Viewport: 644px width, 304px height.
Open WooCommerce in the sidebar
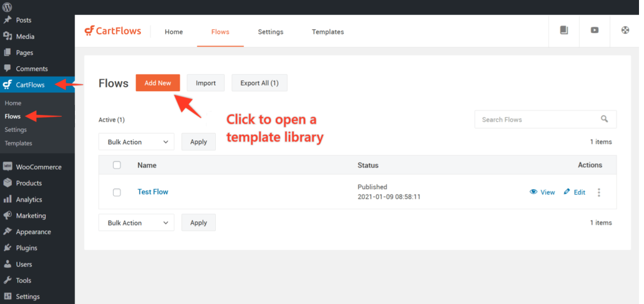click(38, 167)
